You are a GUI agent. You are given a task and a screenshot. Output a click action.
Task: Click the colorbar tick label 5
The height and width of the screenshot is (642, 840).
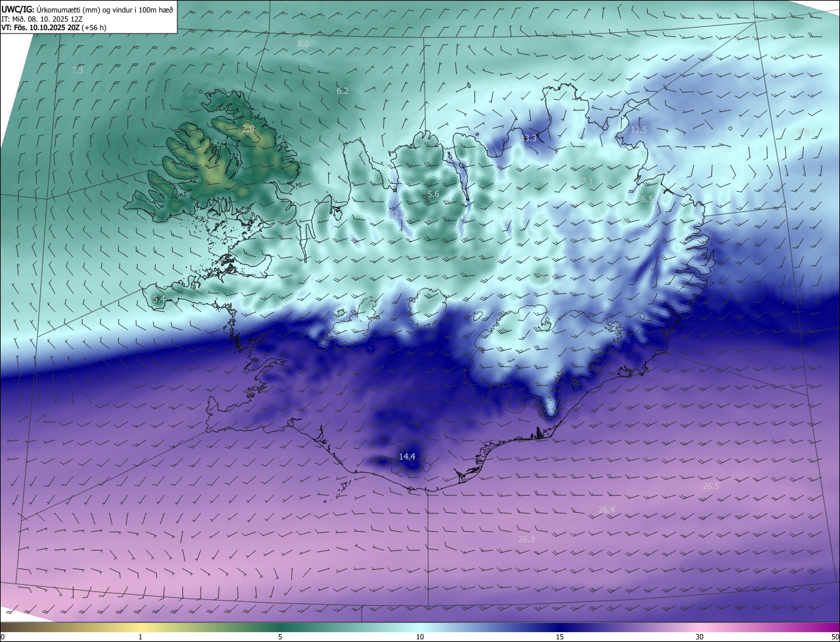(x=280, y=637)
